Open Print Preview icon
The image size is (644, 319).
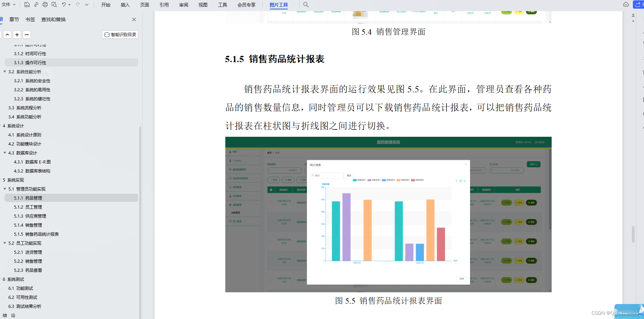[x=54, y=5]
